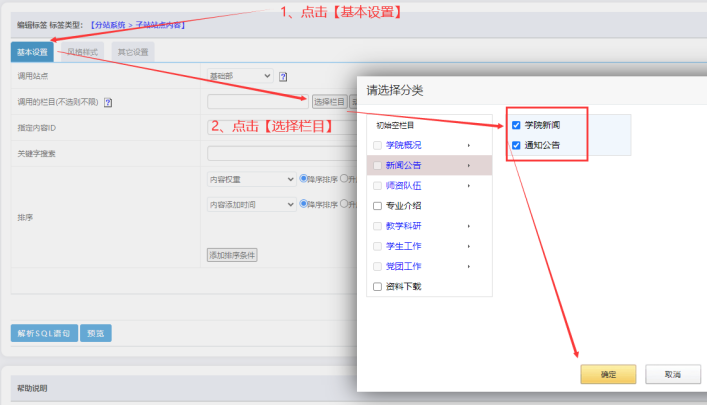Expand the 新闻公告 category arrow
The width and height of the screenshot is (708, 406).
point(468,165)
